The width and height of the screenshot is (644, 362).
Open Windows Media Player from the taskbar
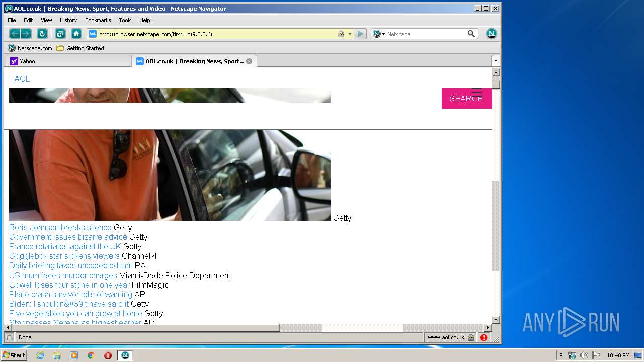74,355
